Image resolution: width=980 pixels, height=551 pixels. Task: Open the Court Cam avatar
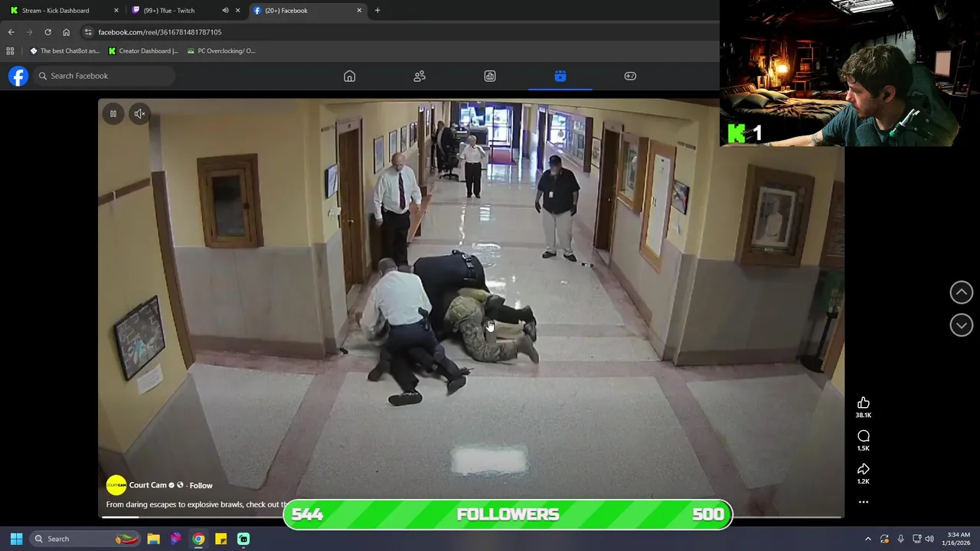click(x=116, y=485)
